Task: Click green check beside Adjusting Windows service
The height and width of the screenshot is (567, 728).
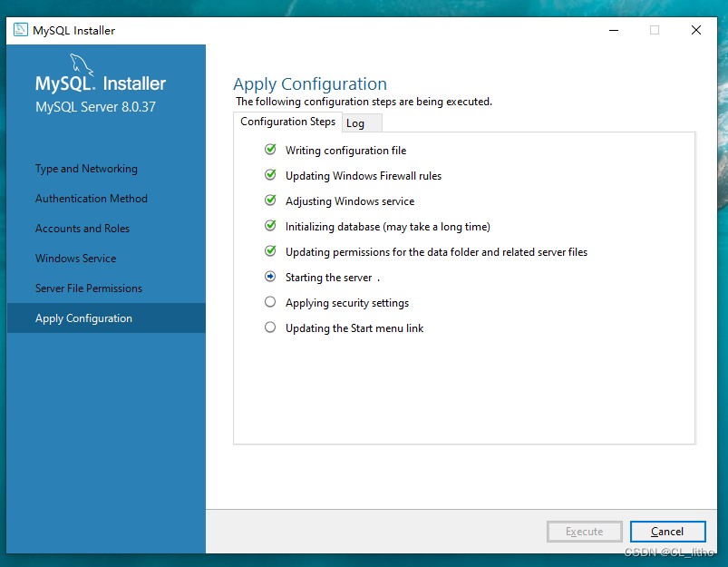Action: [x=270, y=200]
